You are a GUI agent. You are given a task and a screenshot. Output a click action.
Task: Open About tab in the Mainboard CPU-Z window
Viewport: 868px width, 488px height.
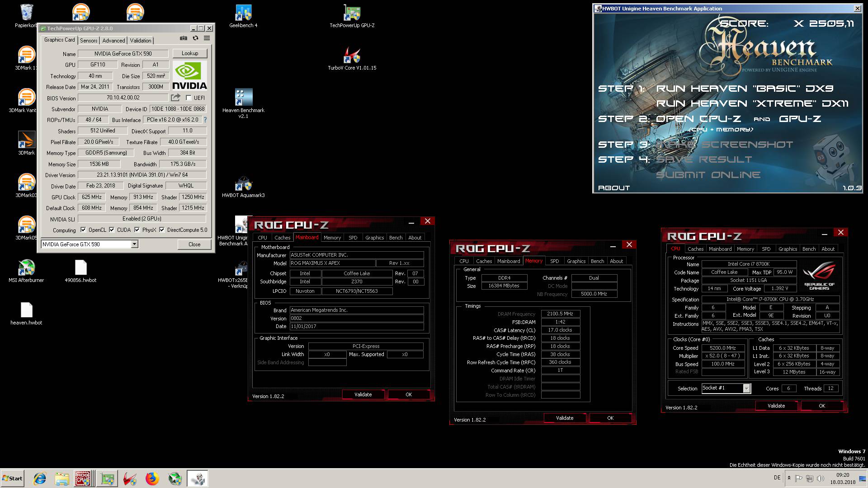coord(415,238)
